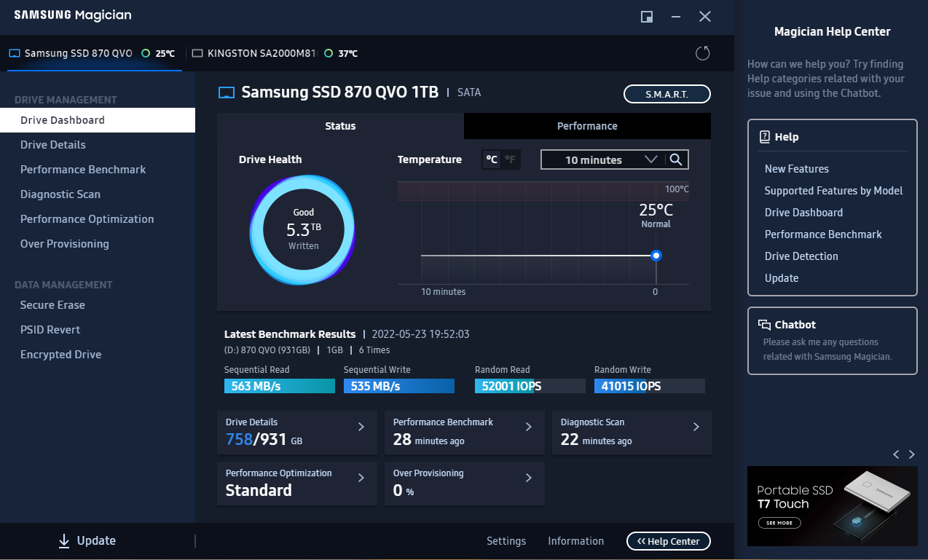Image resolution: width=928 pixels, height=560 pixels.
Task: Click the green status circle on the KINGSTON tab
Action: 329,53
